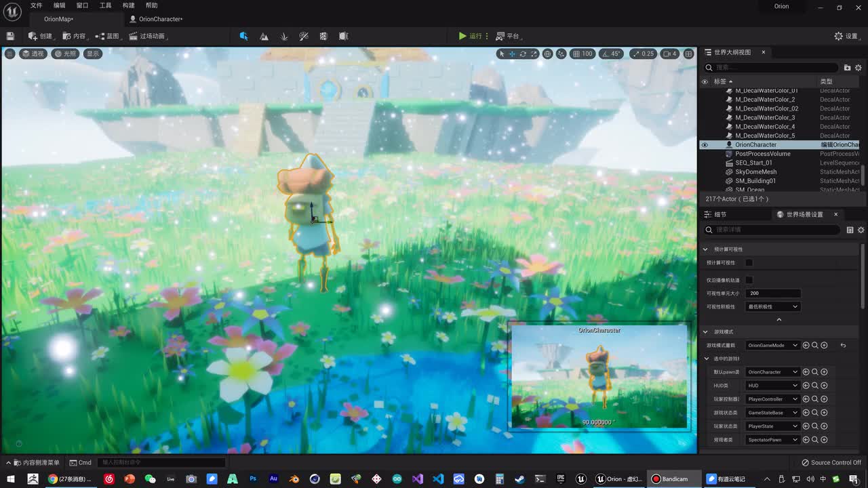This screenshot has width=868, height=488.
Task: Switch to the OrionCharacter tab
Action: pos(160,19)
